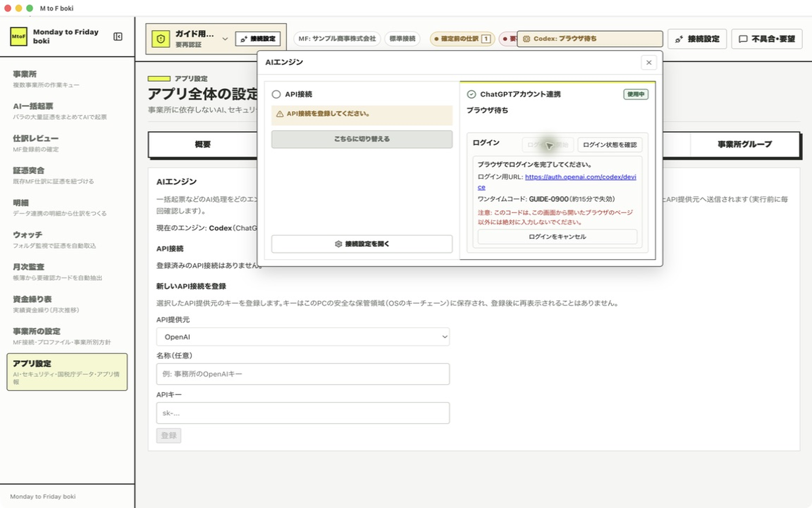The width and height of the screenshot is (812, 508).
Task: Click the macOS green fullscreen window button
Action: (x=30, y=8)
